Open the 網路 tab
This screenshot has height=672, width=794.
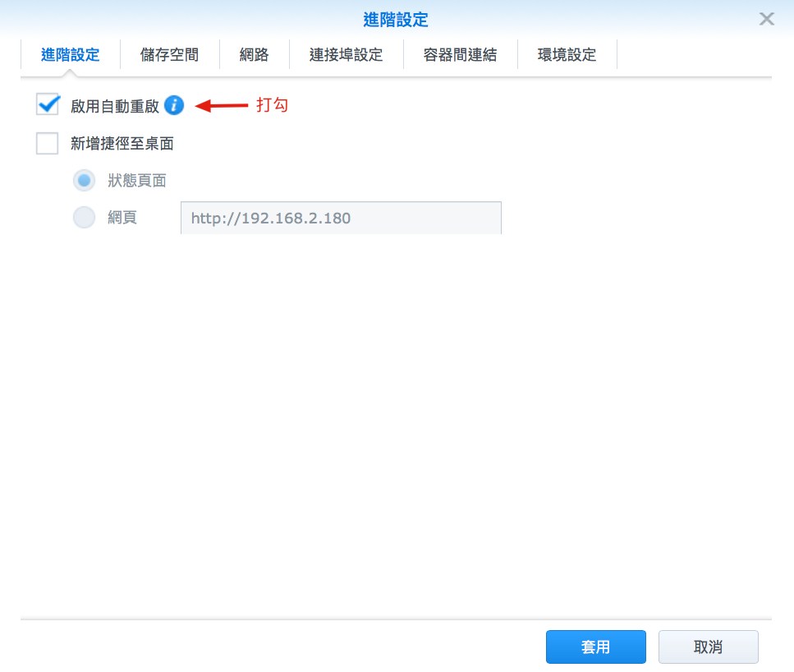click(x=255, y=55)
